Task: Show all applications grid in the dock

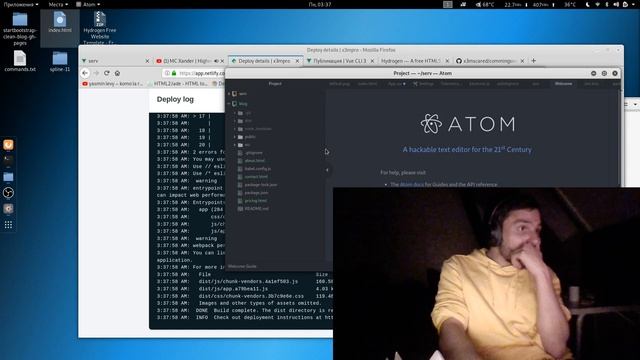Action: pos(8,225)
